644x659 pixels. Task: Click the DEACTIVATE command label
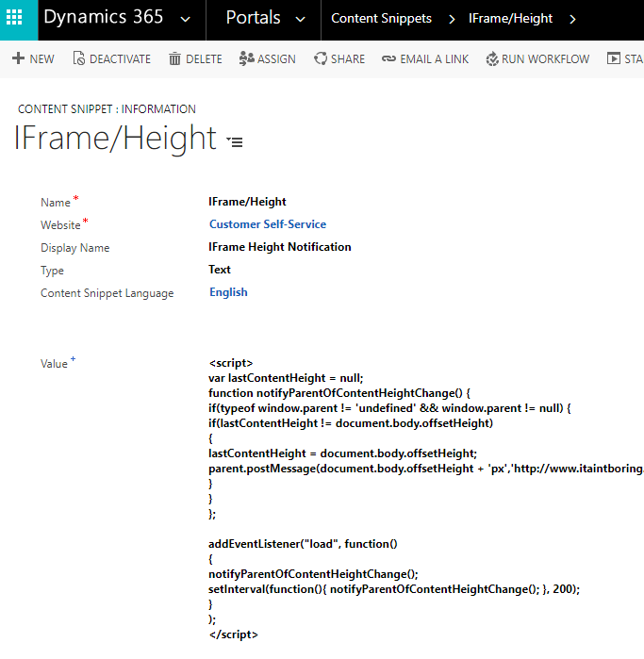[121, 58]
